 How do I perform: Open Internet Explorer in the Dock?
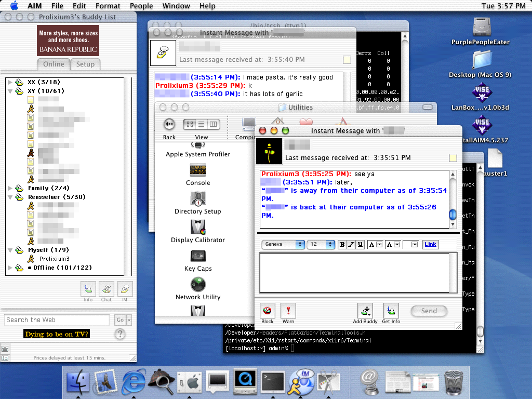(134, 382)
